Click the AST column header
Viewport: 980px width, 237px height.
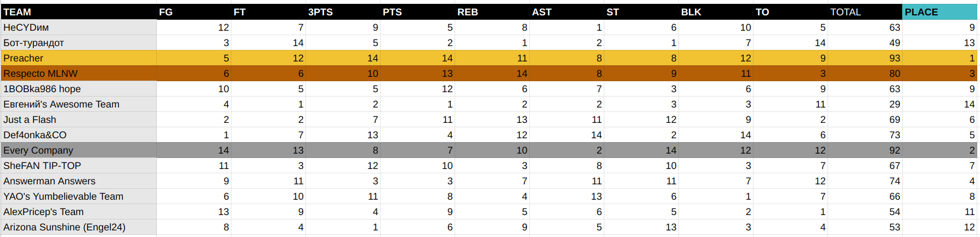(567, 12)
